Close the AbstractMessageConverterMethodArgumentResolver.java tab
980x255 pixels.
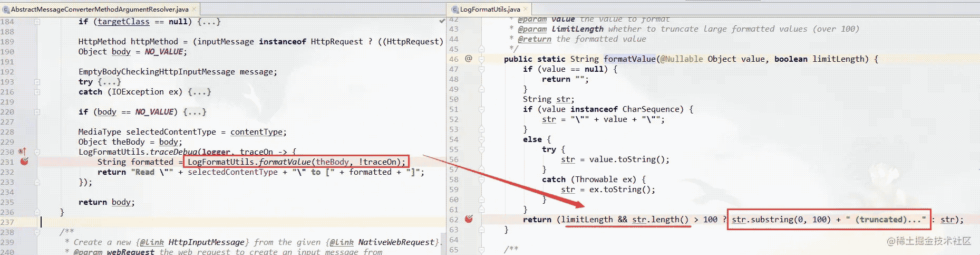[x=194, y=9]
